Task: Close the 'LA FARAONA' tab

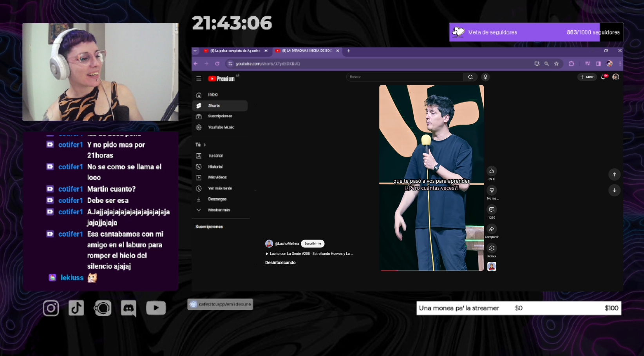Action: click(337, 51)
